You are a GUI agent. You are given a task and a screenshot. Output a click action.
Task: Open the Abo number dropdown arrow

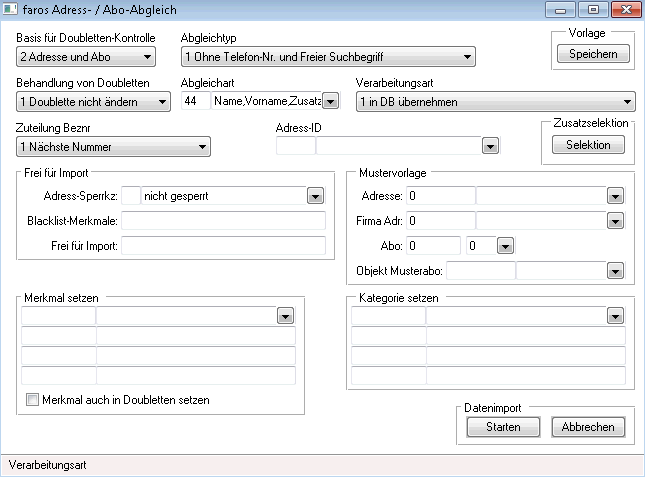504,245
